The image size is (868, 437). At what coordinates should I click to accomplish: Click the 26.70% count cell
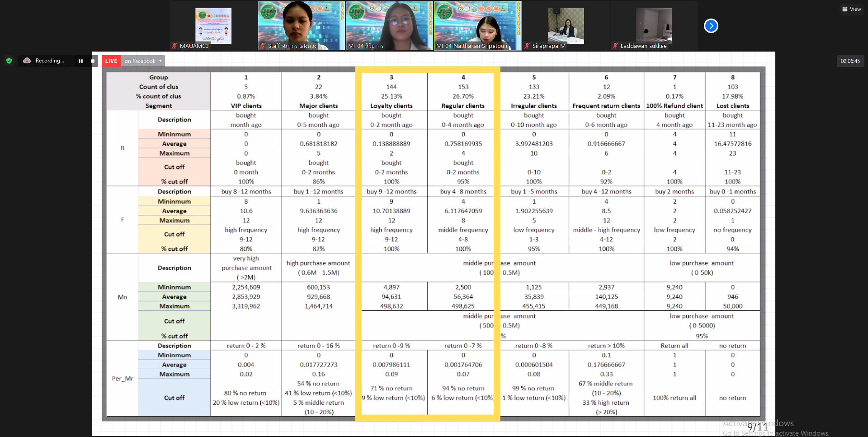463,96
